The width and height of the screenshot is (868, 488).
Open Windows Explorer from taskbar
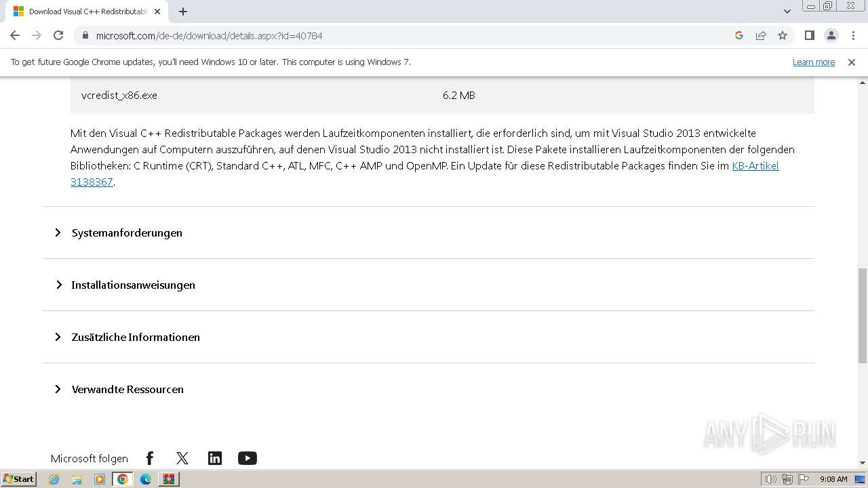coord(77,479)
